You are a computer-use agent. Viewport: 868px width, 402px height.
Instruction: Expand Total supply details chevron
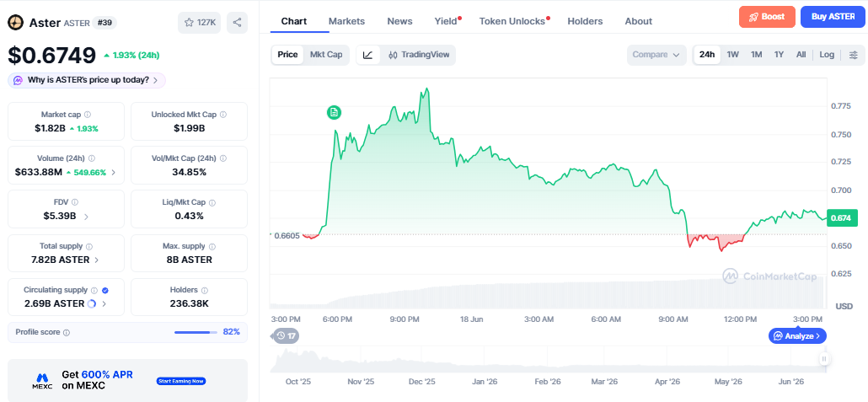97,260
